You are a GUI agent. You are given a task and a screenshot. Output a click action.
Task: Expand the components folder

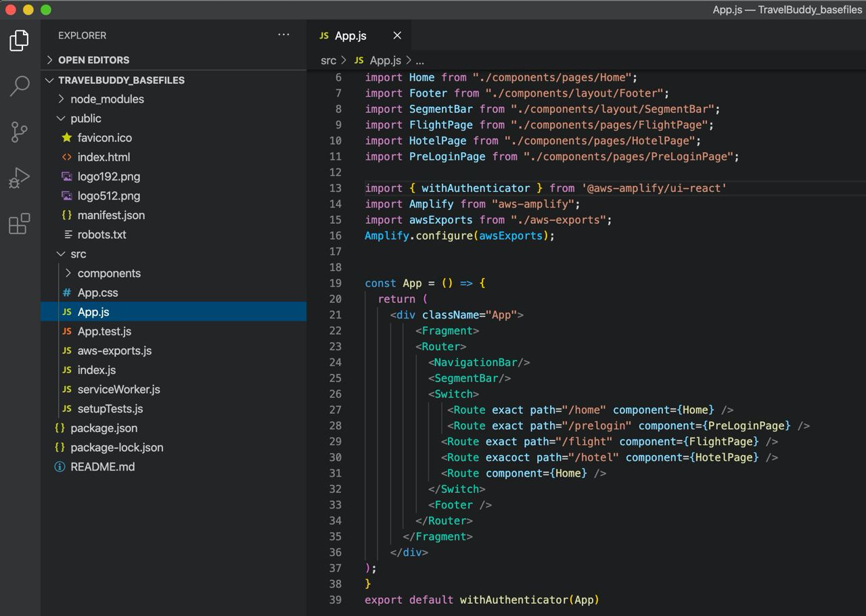(109, 274)
